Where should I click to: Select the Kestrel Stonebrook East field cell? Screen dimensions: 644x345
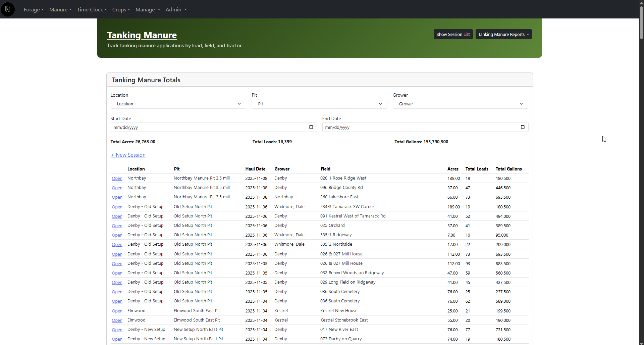[x=344, y=320]
